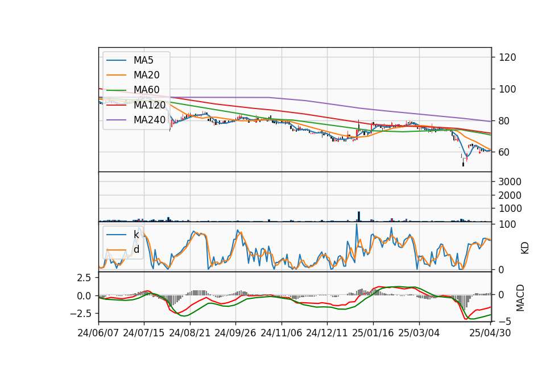Click the 80 price axis label
Image resolution: width=546 pixels, height=392 pixels.
504,121
